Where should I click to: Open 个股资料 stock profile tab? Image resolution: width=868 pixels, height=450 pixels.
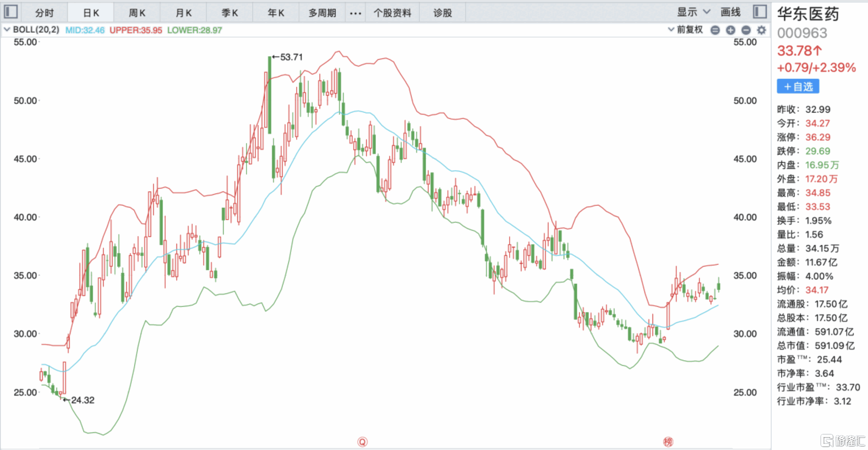(392, 13)
